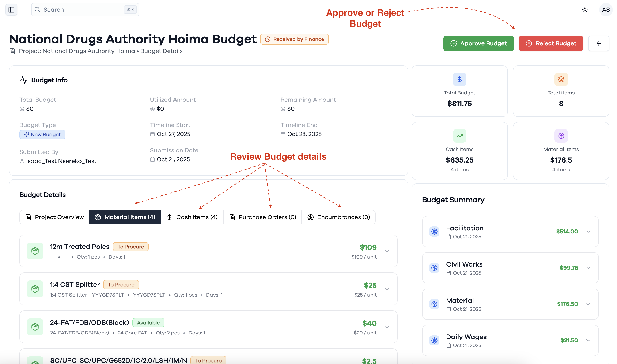This screenshot has height=364, width=617.
Task: Click the Available badge on 24-FAT/FDB/ODB(Black)
Action: pos(148,322)
